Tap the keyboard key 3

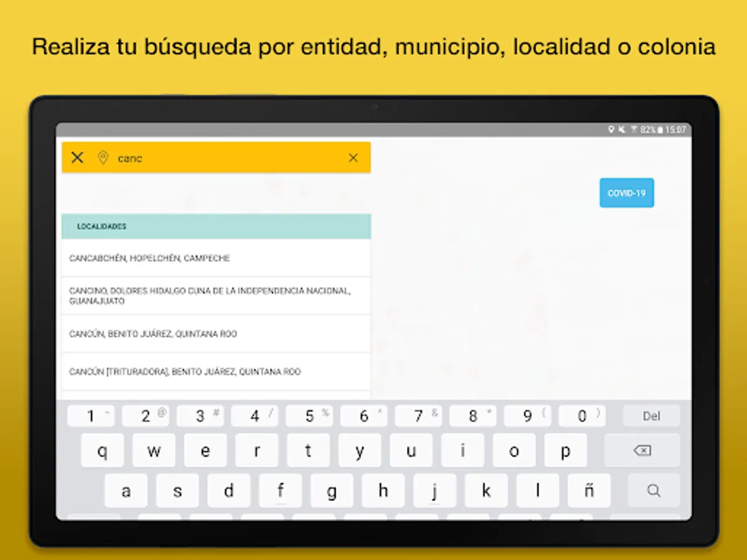(x=200, y=416)
